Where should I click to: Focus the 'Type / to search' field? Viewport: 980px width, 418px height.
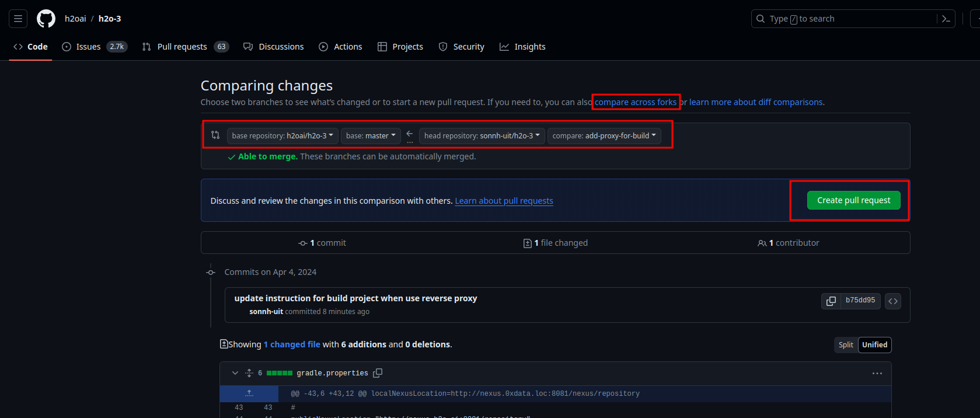[x=844, y=19]
